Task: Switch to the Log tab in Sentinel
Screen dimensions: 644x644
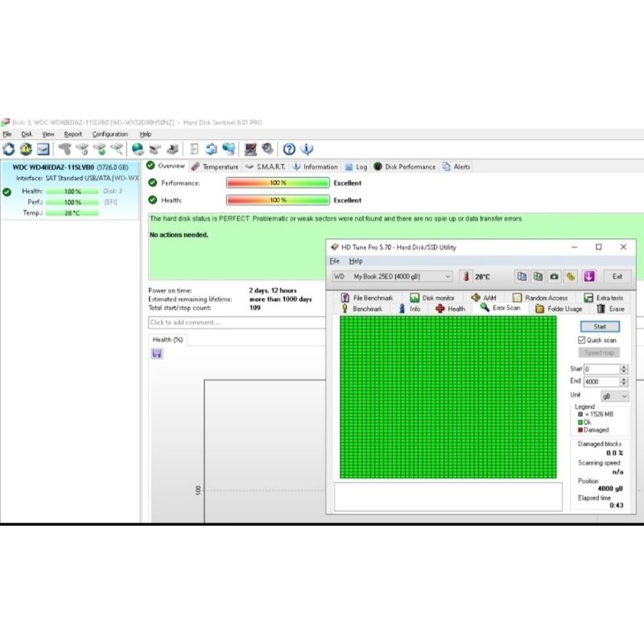Action: [x=356, y=167]
